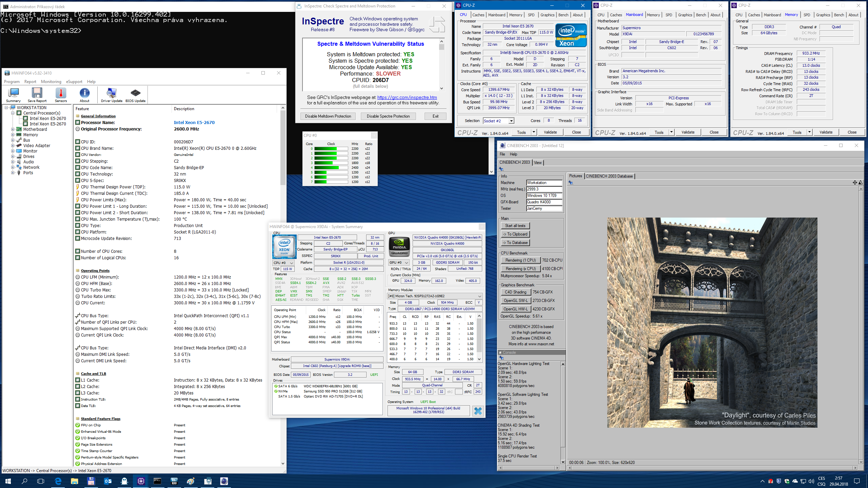868x488 pixels.
Task: Expand the Network tree node
Action: point(13,167)
